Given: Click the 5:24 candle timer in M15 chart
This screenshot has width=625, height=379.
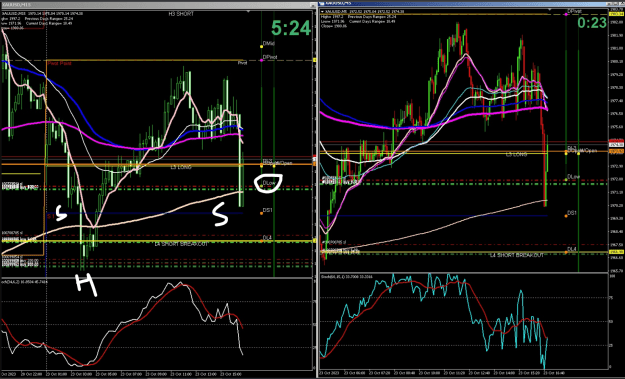Looking at the screenshot, I should click(x=291, y=28).
